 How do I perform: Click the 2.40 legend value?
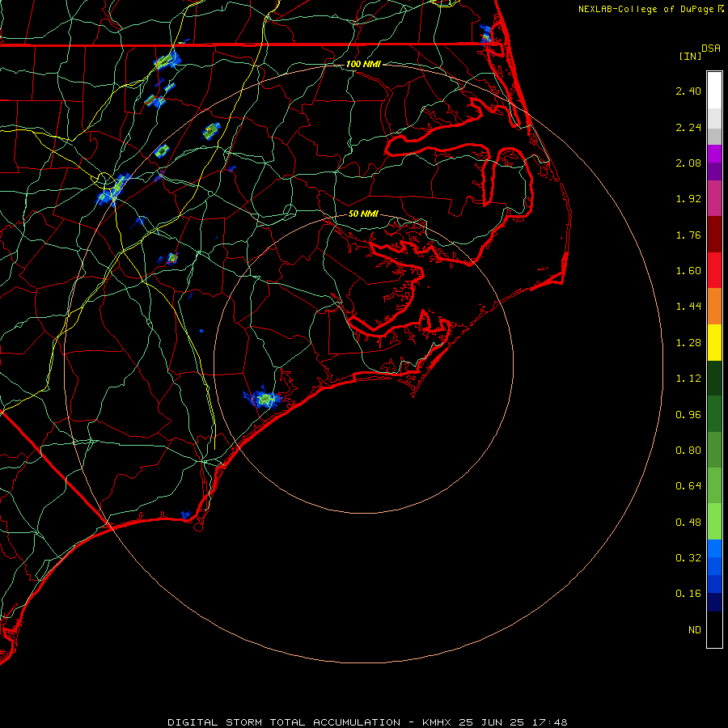click(688, 91)
